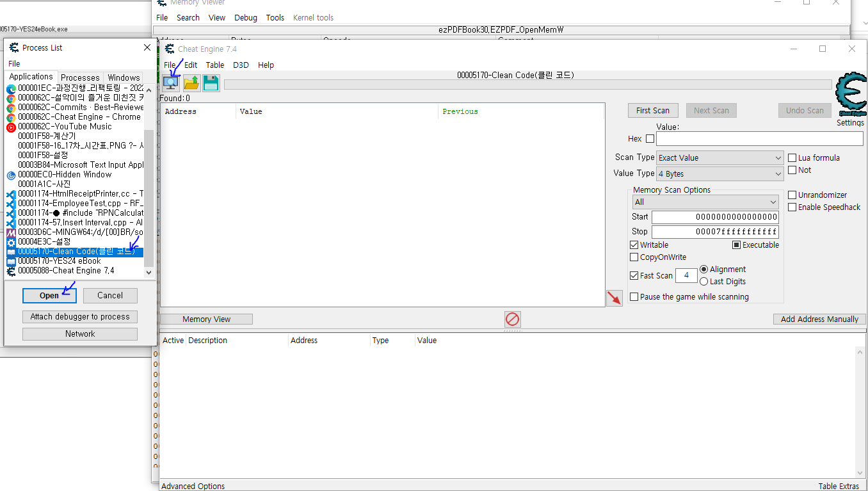868x491 pixels.
Task: Open the Help menu
Action: tap(266, 65)
